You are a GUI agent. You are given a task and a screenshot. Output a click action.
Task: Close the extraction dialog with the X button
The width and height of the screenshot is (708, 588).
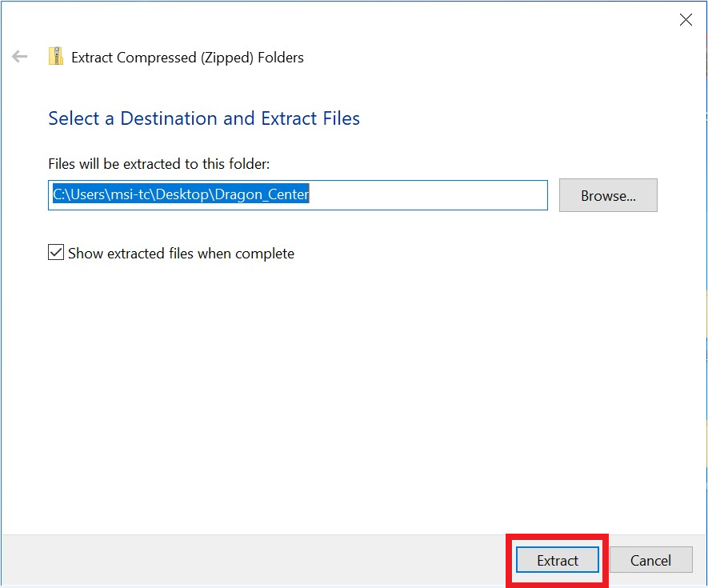click(686, 20)
